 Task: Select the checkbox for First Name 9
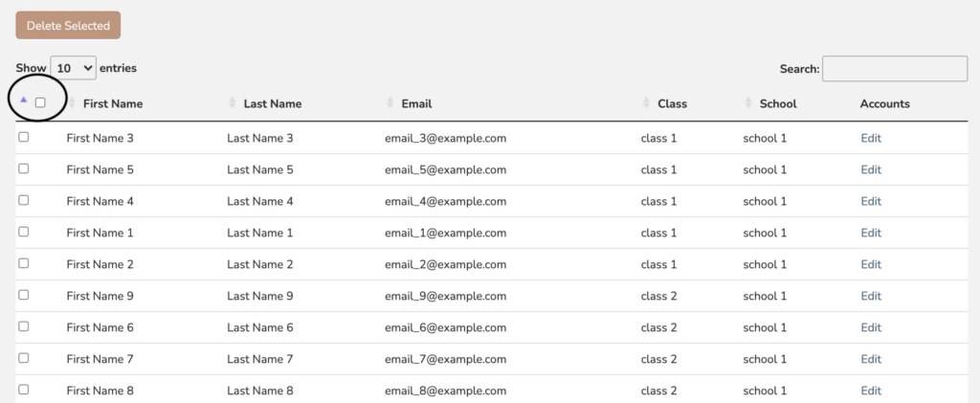24,295
